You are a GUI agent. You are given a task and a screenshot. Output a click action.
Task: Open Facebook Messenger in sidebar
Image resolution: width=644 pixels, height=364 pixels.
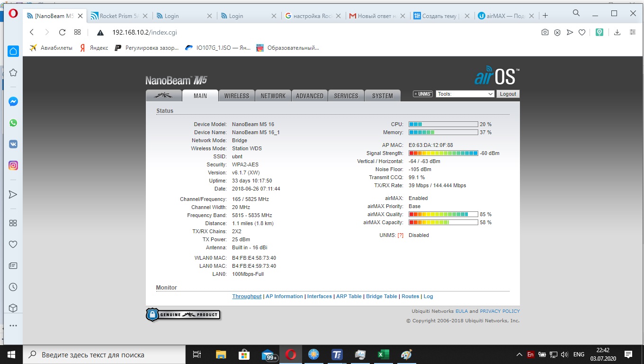coord(13,101)
